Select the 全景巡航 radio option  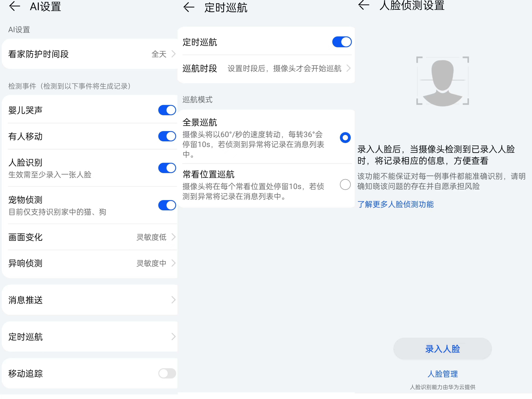tap(345, 138)
